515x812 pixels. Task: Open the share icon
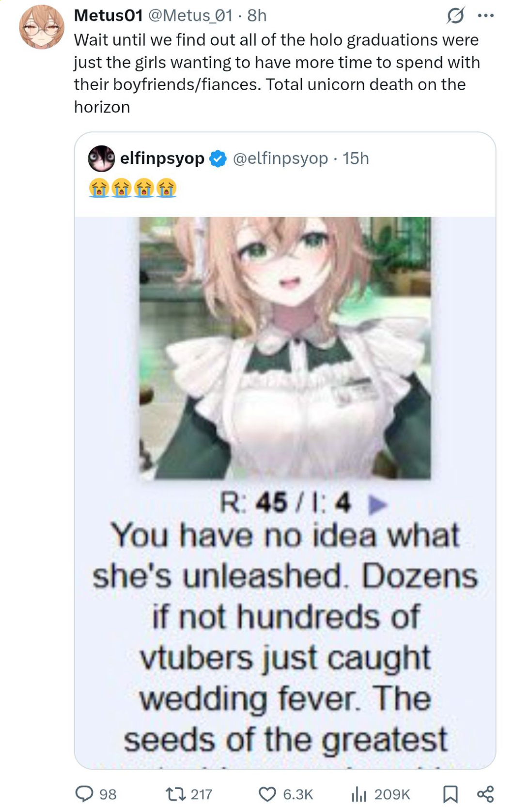pyautogui.click(x=485, y=794)
